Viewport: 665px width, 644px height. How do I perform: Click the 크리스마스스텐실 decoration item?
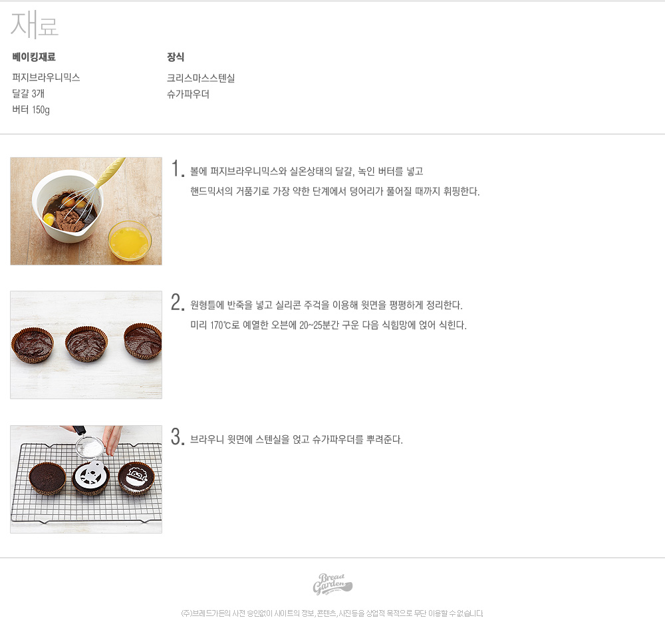(x=201, y=78)
